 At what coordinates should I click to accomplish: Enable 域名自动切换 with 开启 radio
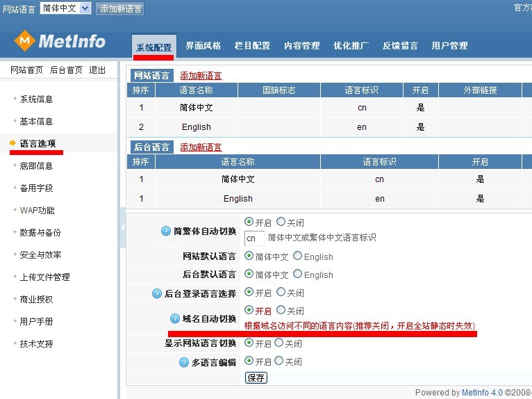249,310
